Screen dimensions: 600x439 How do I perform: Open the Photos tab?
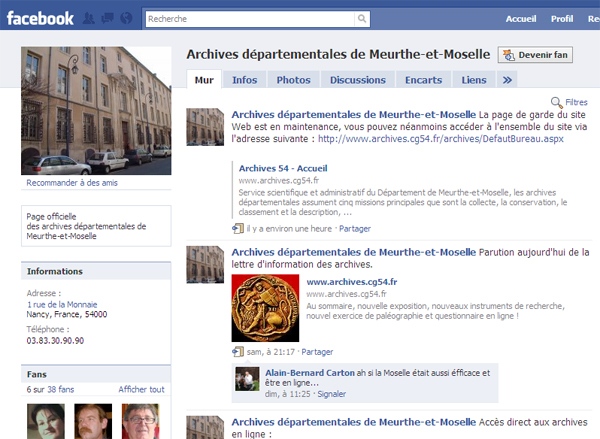coord(293,80)
